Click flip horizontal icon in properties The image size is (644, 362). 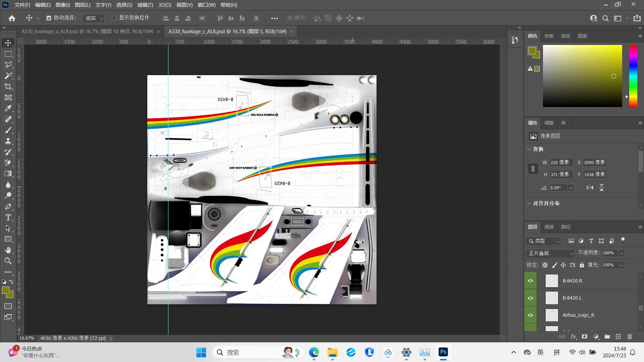click(x=590, y=188)
